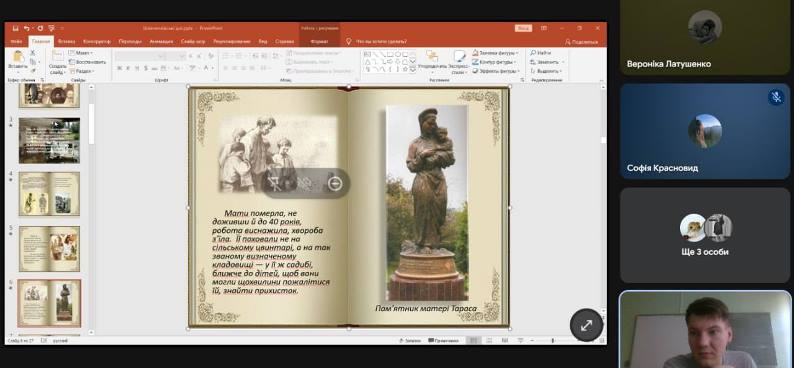The image size is (794, 368).
Task: Click the monument statue image on slide
Action: 427,202
